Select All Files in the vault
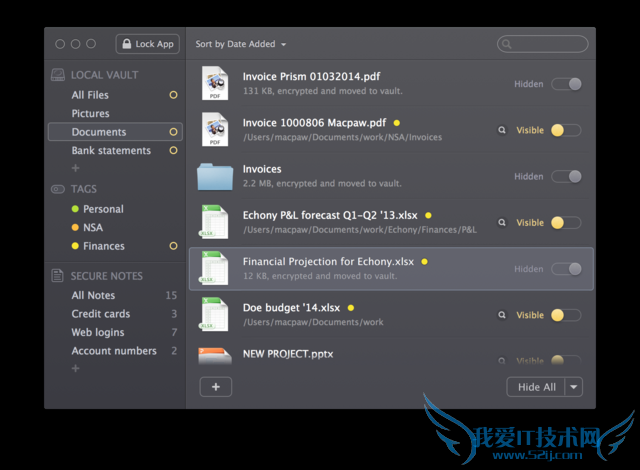Image resolution: width=640 pixels, height=470 pixels. coord(90,95)
